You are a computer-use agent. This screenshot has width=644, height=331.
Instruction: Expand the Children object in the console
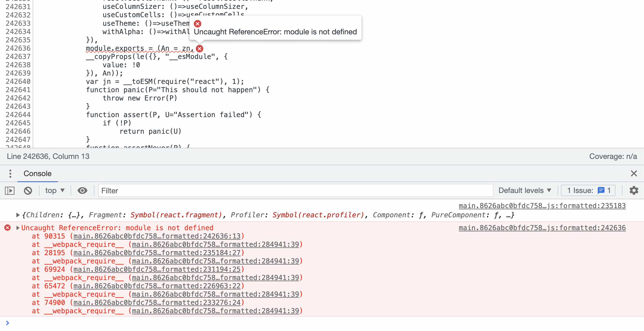pos(17,215)
